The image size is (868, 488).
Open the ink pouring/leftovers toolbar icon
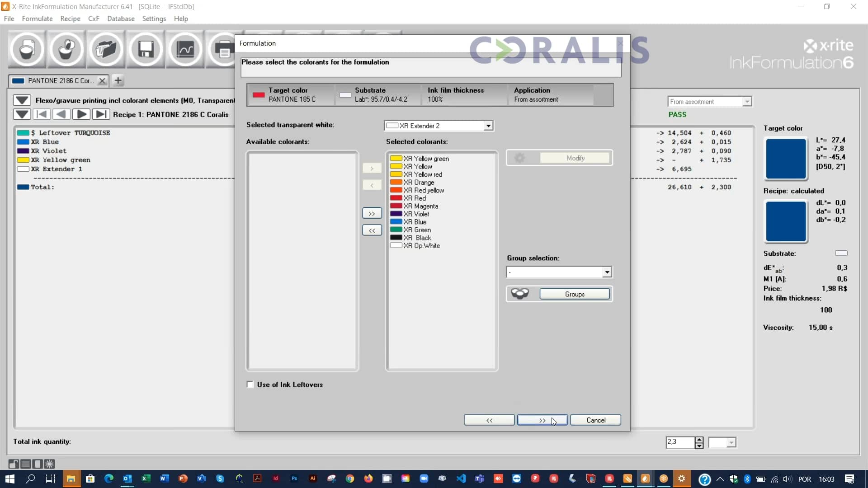tap(66, 49)
